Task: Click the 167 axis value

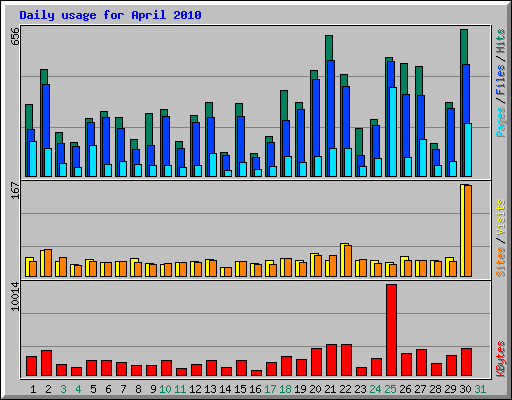Action: 15,190
